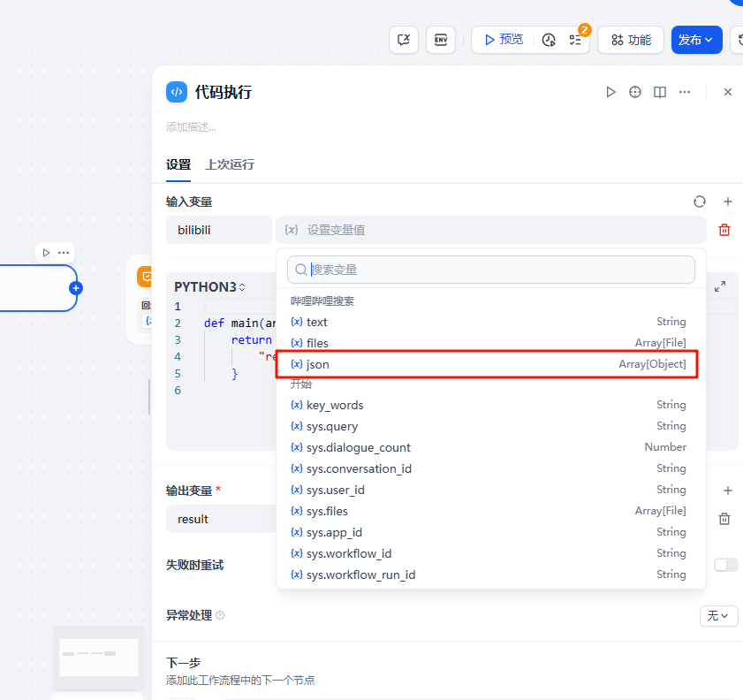Open the version history clock icon

(549, 40)
